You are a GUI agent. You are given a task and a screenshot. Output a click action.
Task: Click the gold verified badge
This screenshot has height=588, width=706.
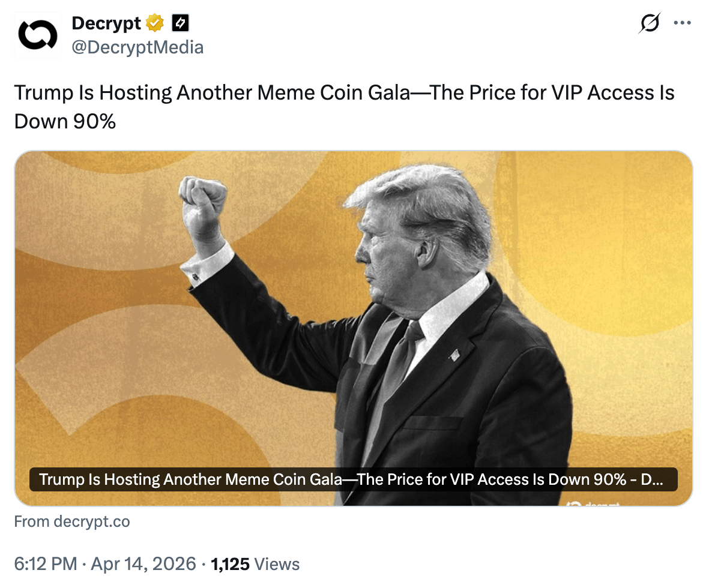155,24
